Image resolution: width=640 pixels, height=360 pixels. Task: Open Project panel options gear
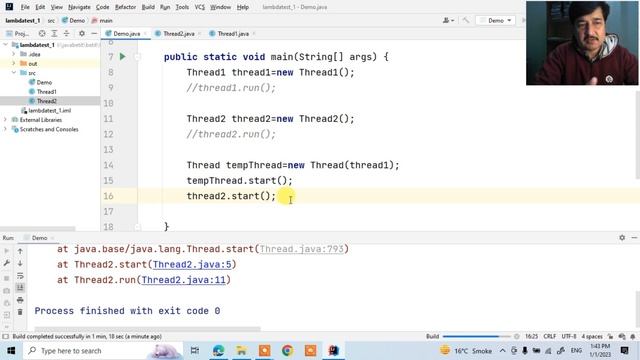82,33
